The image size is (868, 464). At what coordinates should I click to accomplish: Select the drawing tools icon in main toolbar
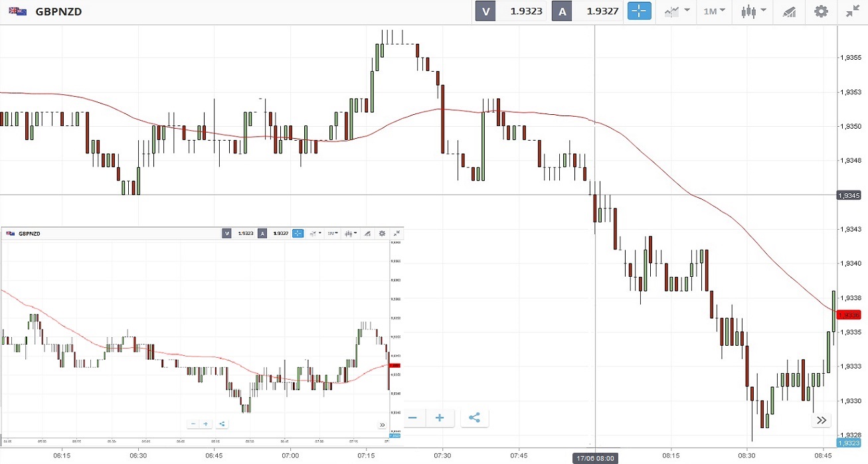pos(789,11)
